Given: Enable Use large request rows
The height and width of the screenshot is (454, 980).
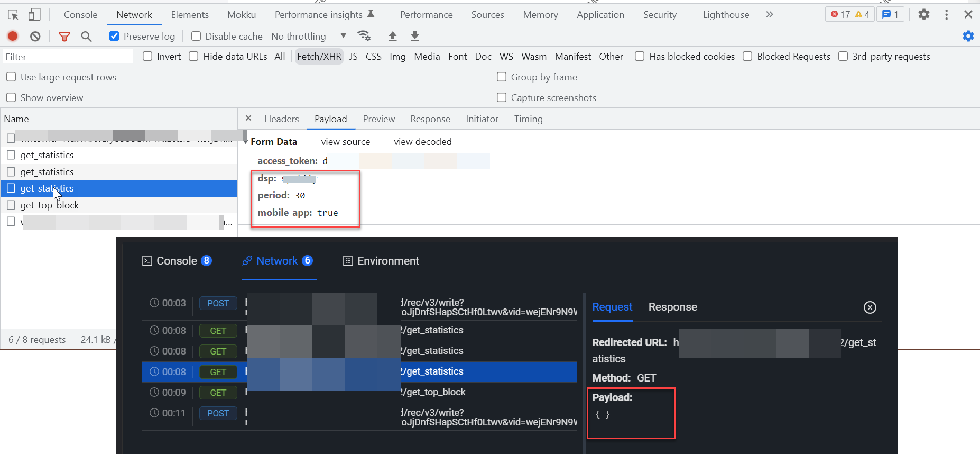Looking at the screenshot, I should click(x=11, y=77).
